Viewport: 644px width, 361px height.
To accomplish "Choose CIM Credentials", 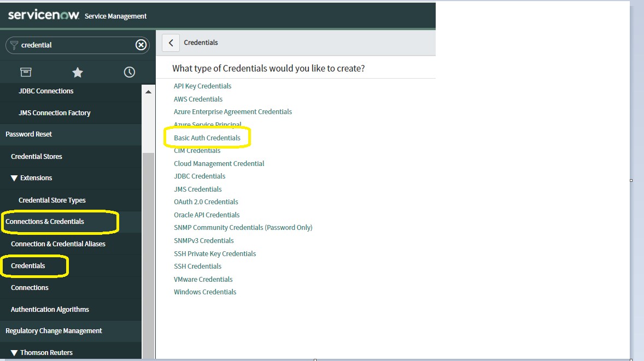I will (x=197, y=151).
